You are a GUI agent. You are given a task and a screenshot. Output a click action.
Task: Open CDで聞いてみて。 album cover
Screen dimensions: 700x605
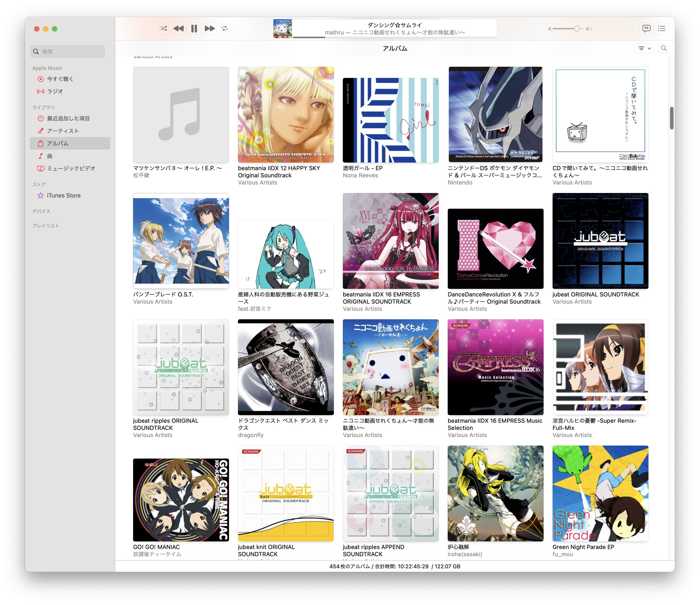click(x=600, y=115)
